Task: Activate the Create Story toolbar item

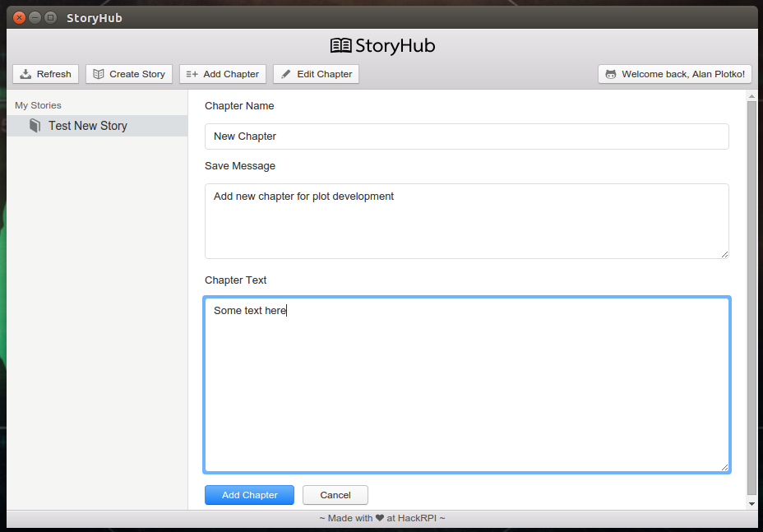Action: click(128, 74)
